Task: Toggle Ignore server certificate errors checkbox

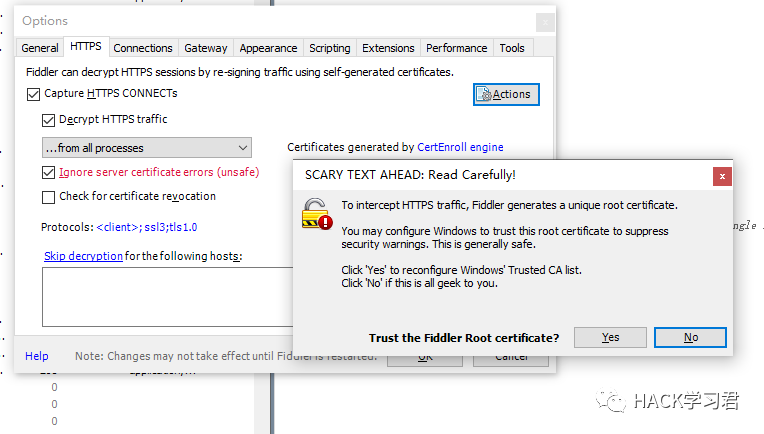Action: pyautogui.click(x=48, y=172)
